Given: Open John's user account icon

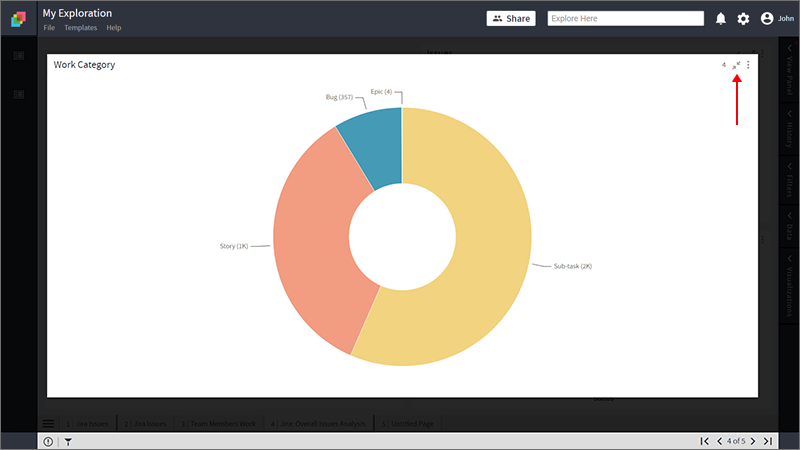Looking at the screenshot, I should coord(767,18).
